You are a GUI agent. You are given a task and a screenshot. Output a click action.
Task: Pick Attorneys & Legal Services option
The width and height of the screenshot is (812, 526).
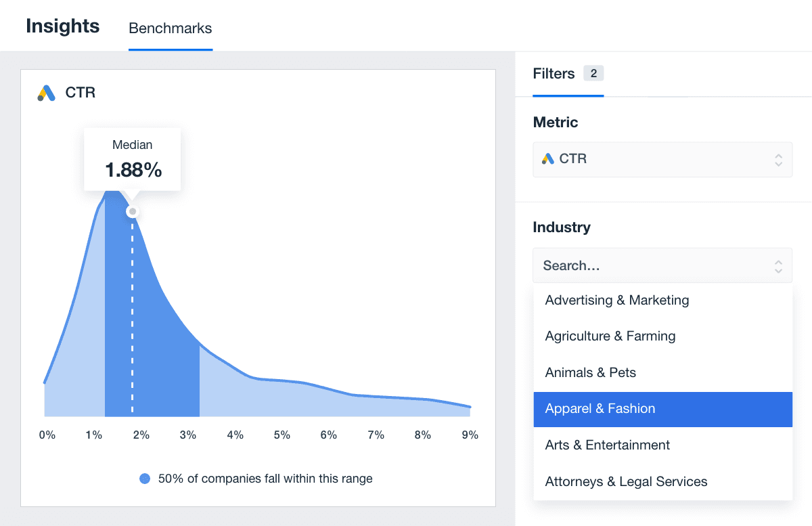pyautogui.click(x=626, y=482)
